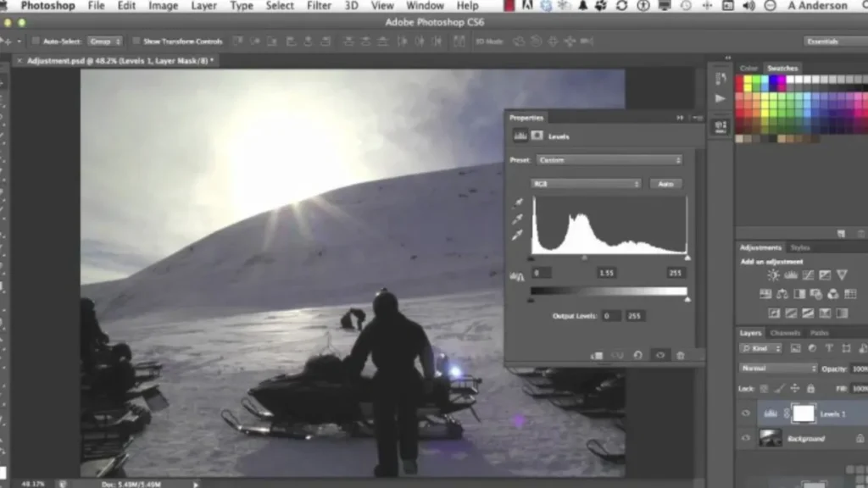Select the gray point eyedropper in Levels

coord(518,219)
